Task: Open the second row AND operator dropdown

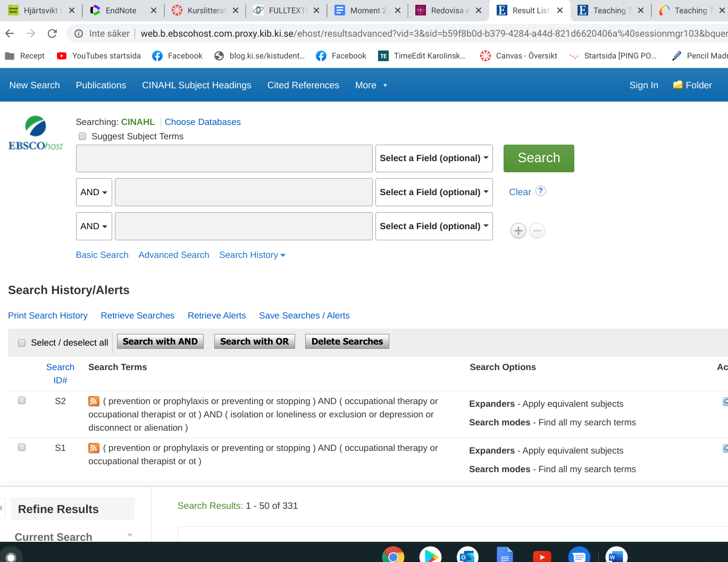Action: pyautogui.click(x=94, y=192)
